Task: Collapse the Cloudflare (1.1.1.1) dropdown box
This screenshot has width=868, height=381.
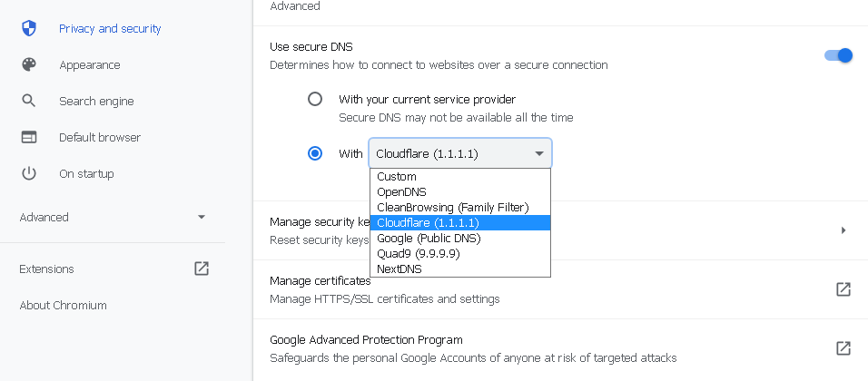Action: [460, 153]
